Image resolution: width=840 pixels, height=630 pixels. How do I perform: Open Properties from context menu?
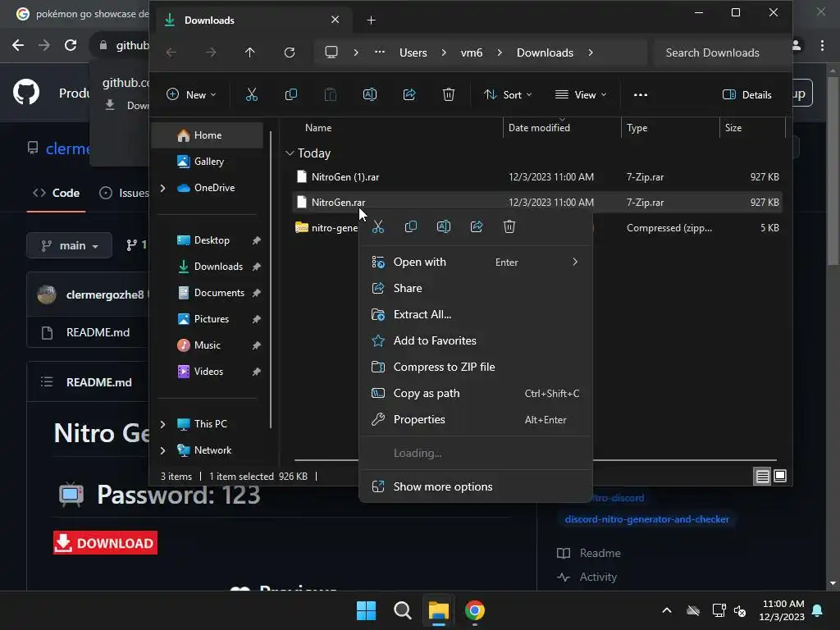tap(475, 419)
